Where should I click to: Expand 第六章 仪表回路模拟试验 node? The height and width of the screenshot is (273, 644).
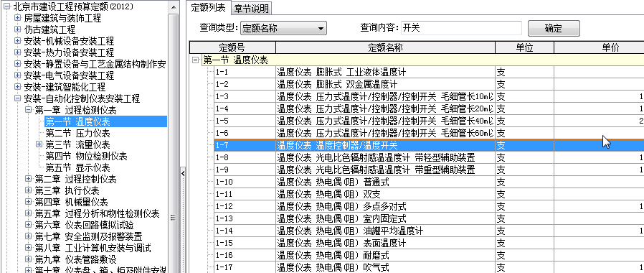coord(28,226)
